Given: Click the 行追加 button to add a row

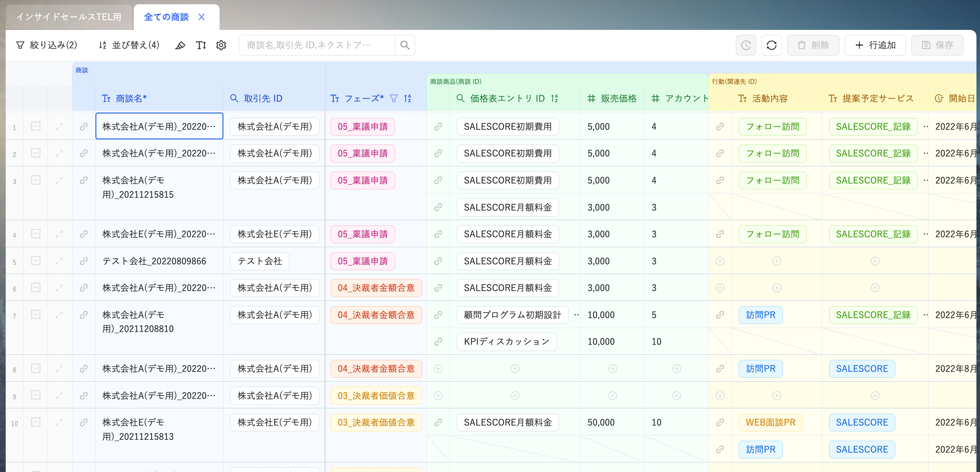Looking at the screenshot, I should 875,45.
